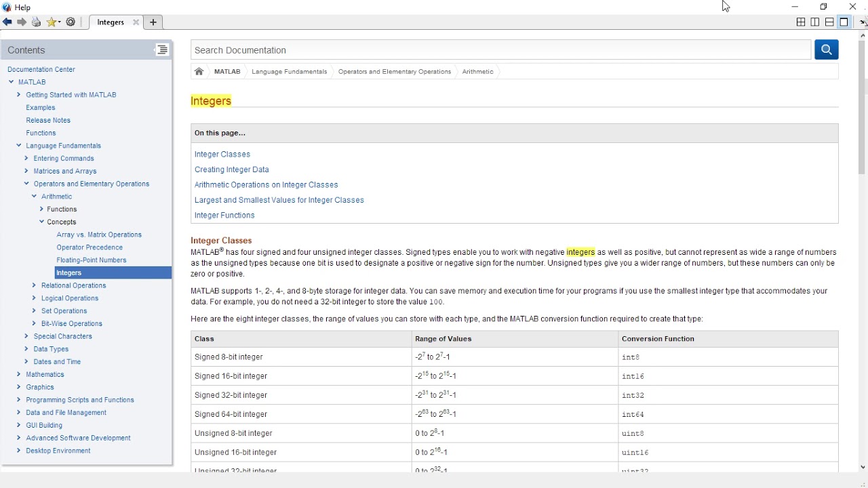868x488 pixels.
Task: Click the page vertical scrollbar thumb
Action: (863, 108)
